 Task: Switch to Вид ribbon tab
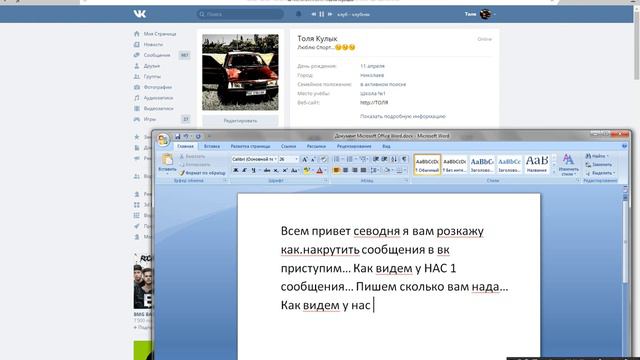click(386, 146)
